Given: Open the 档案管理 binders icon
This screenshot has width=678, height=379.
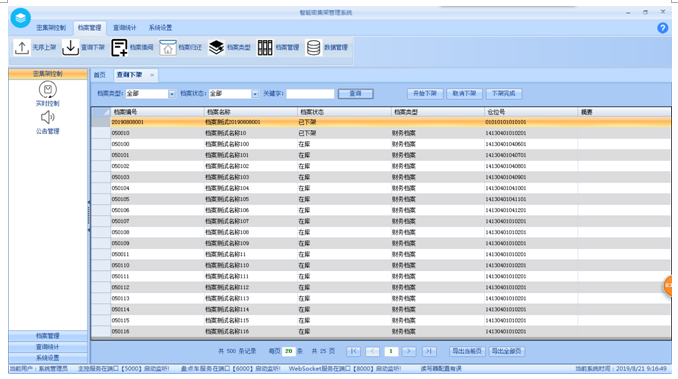Looking at the screenshot, I should (265, 48).
